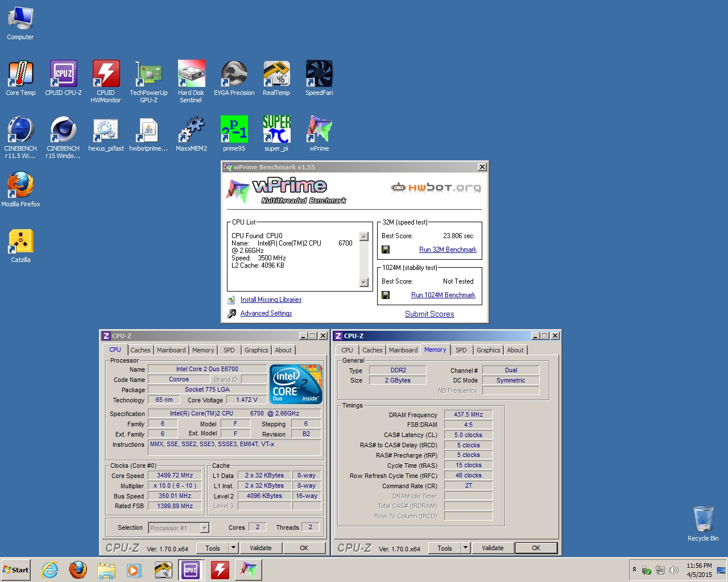728x582 pixels.
Task: Open the Recycle Bin
Action: pyautogui.click(x=703, y=524)
